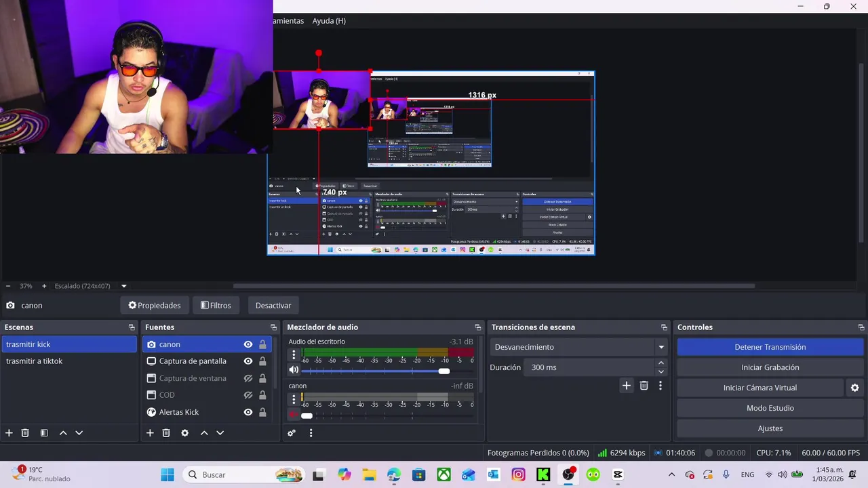Open Ajustes settings button

point(770,428)
